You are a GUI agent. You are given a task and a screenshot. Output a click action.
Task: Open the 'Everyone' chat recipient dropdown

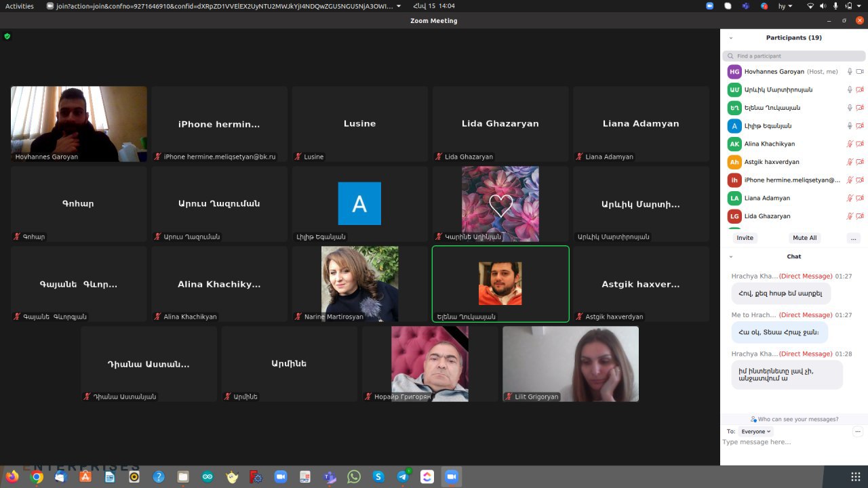[x=756, y=431]
